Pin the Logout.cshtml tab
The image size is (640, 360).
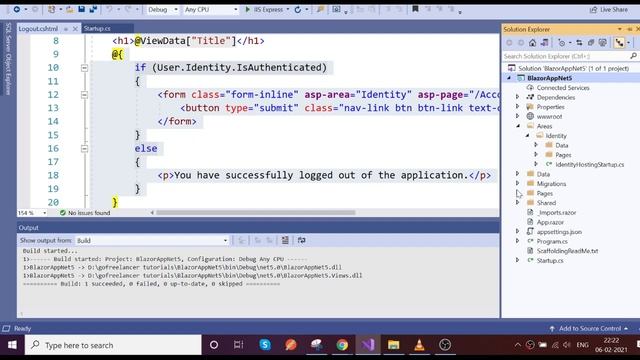(x=66, y=29)
